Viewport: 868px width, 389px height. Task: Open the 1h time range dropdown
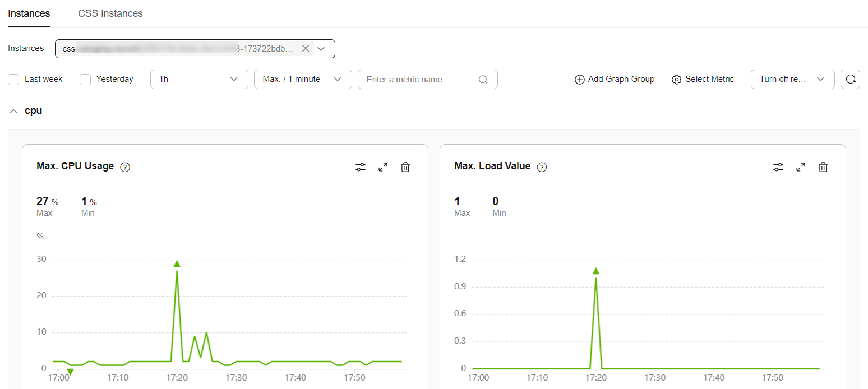point(199,80)
